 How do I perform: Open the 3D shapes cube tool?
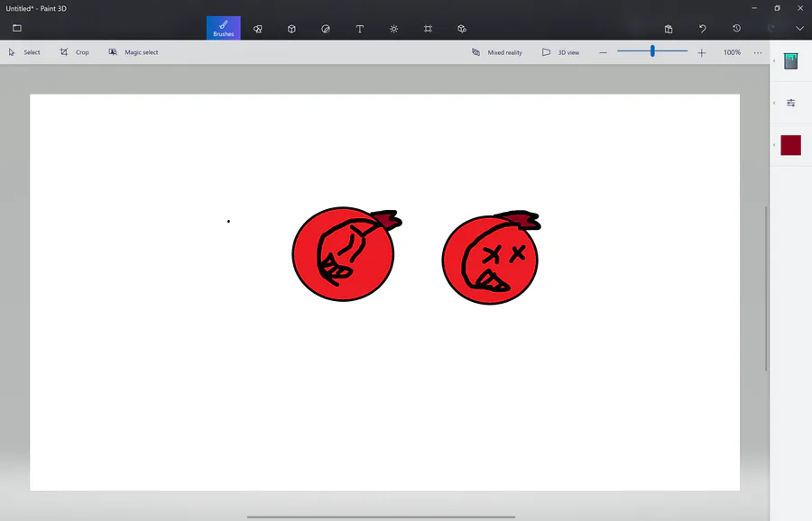[x=291, y=29]
